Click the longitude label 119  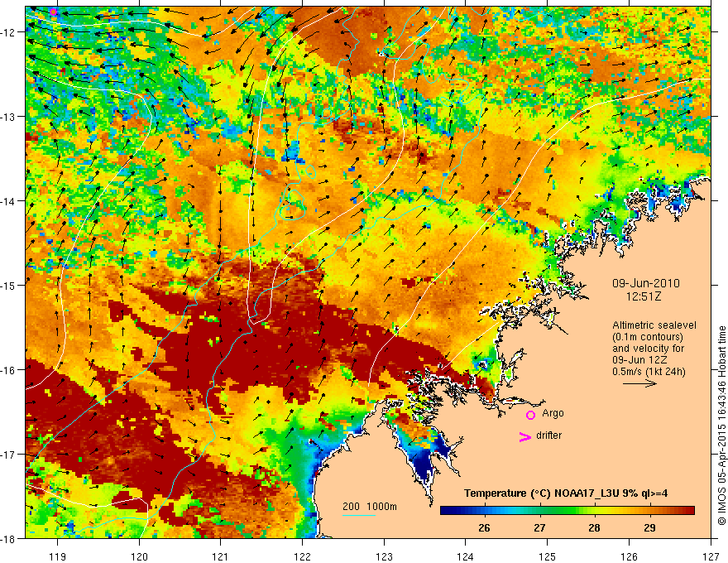coord(57,556)
